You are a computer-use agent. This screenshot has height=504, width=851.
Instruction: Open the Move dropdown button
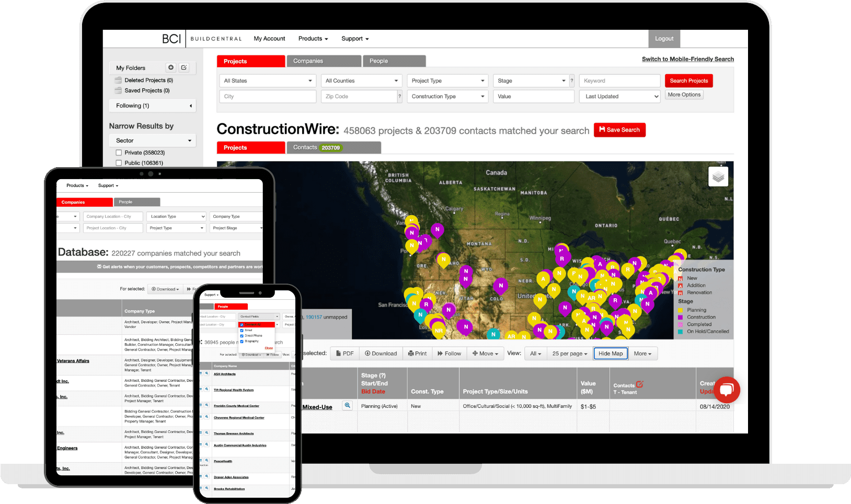pos(485,354)
